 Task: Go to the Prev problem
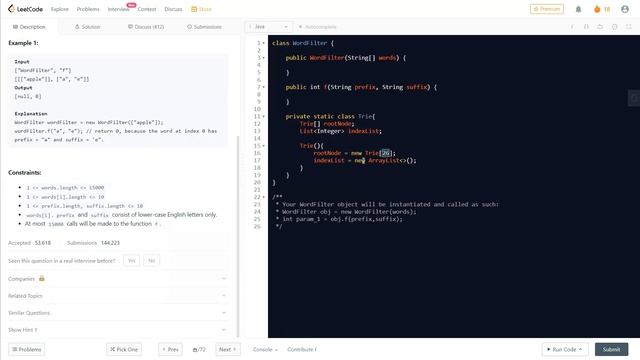click(x=171, y=349)
